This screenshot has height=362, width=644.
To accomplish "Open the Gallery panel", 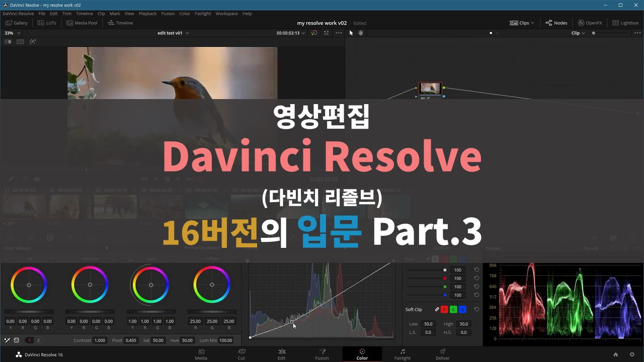I will (x=17, y=23).
